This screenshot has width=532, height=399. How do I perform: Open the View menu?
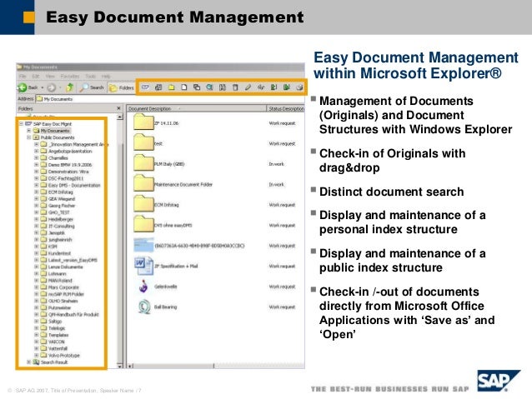(50, 77)
